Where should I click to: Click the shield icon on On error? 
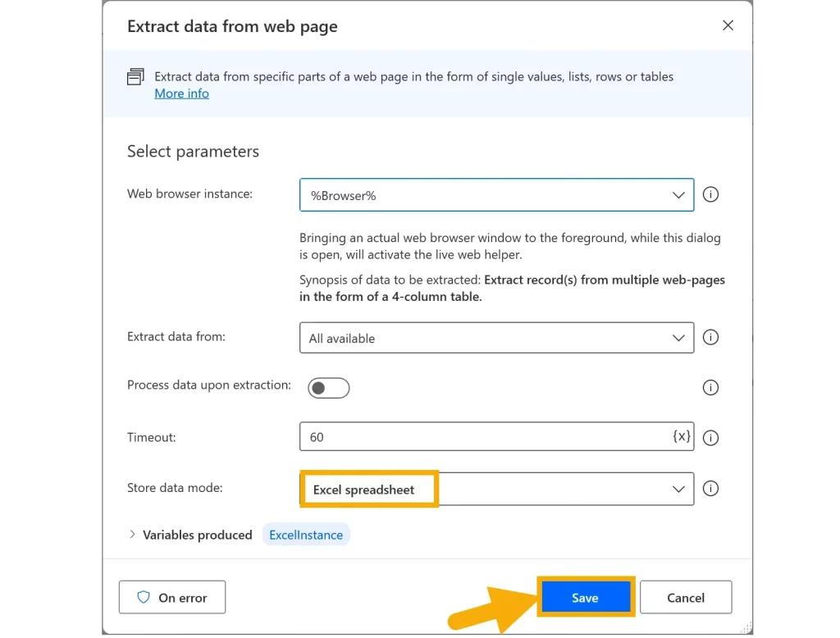(144, 598)
